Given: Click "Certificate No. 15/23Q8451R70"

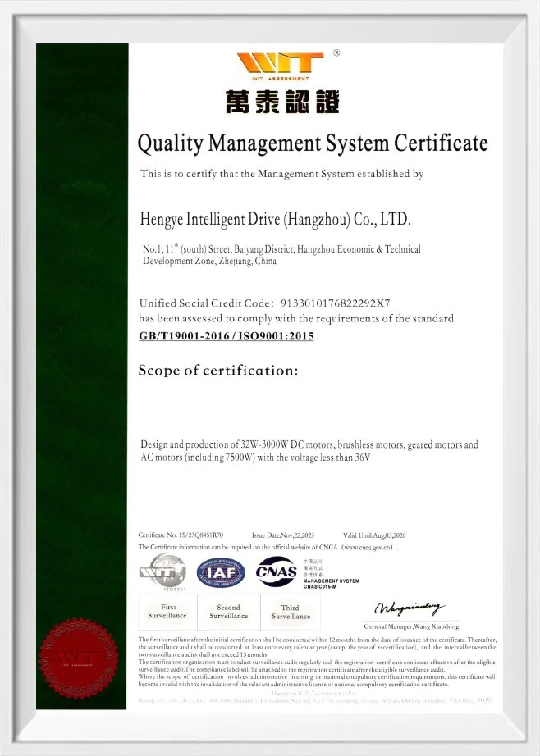Looking at the screenshot, I should (181, 535).
